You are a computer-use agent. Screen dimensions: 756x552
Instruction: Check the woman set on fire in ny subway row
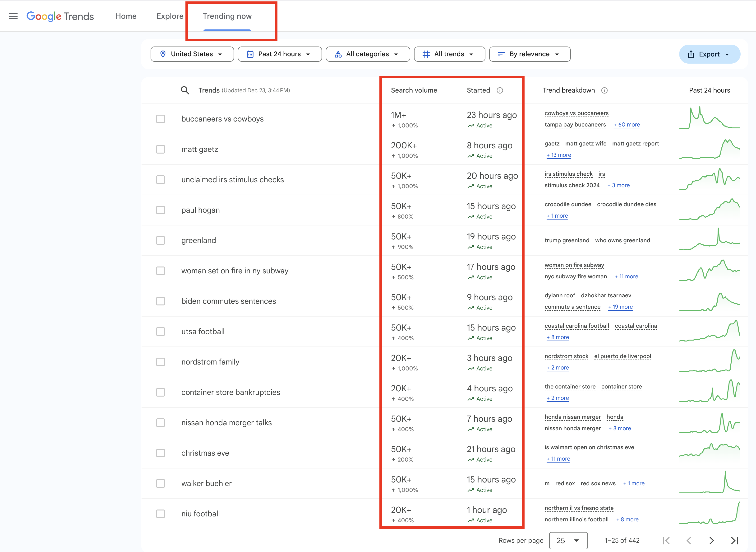[161, 271]
